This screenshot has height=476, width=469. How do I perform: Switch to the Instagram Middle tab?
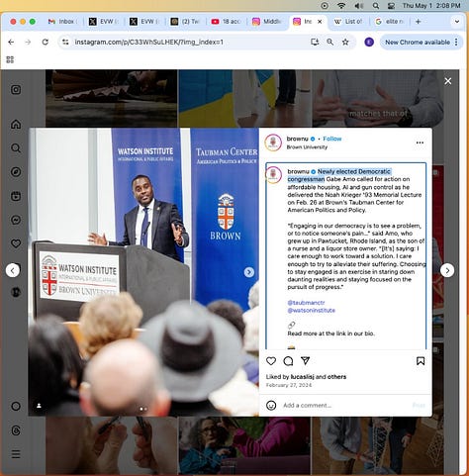(267, 22)
